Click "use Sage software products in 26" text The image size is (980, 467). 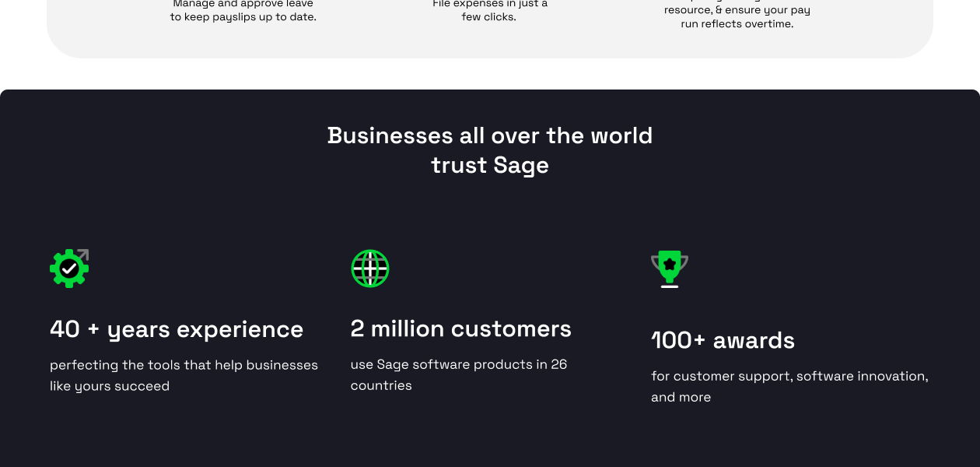[x=459, y=364]
